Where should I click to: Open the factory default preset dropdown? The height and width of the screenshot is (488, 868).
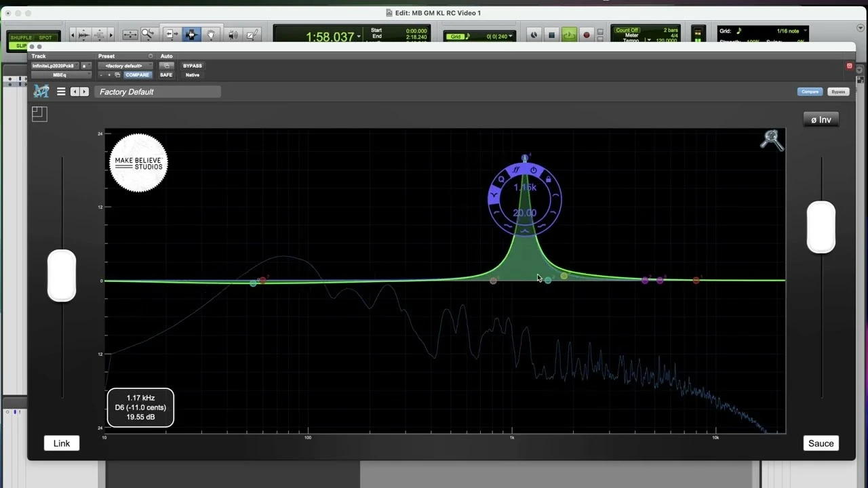pyautogui.click(x=125, y=66)
